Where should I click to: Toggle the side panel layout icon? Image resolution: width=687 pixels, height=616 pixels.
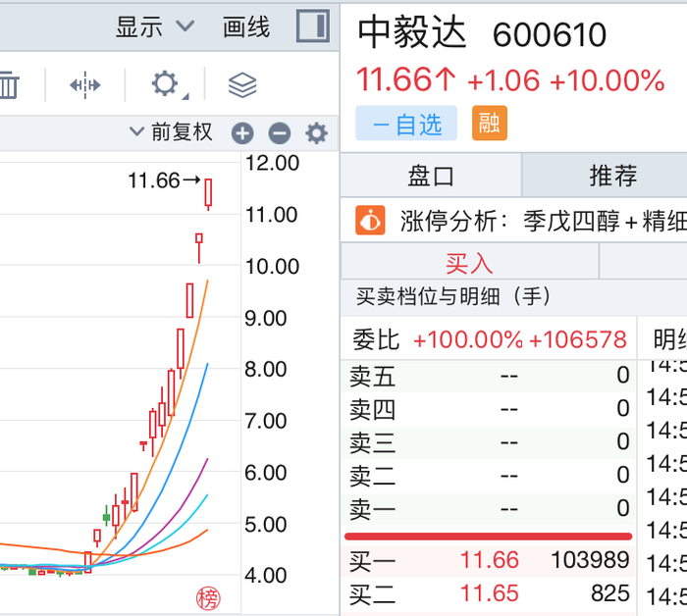(313, 26)
